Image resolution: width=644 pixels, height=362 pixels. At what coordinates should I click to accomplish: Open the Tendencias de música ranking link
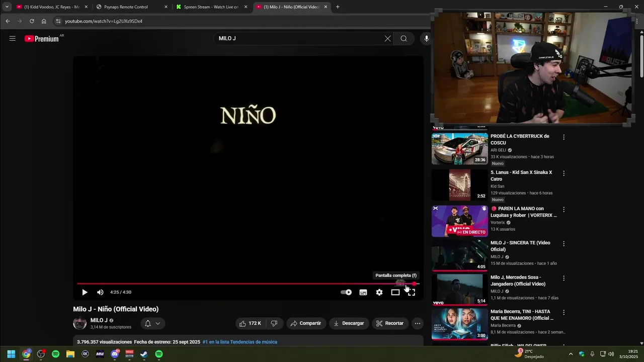click(x=240, y=342)
